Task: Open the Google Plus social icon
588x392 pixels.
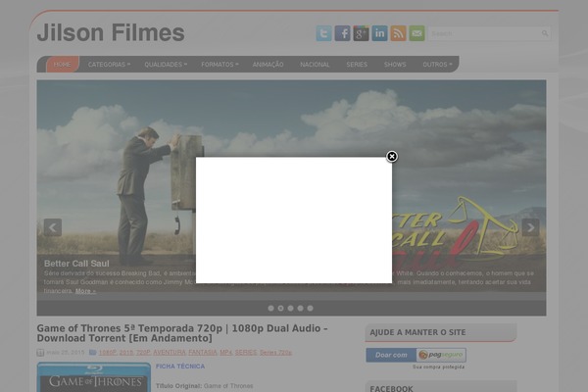Action: 361,33
